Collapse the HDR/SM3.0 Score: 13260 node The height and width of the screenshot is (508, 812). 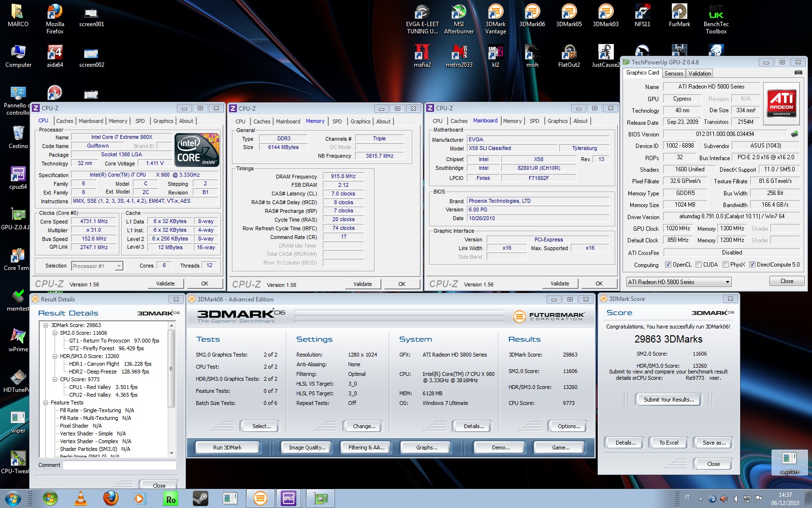[55, 356]
